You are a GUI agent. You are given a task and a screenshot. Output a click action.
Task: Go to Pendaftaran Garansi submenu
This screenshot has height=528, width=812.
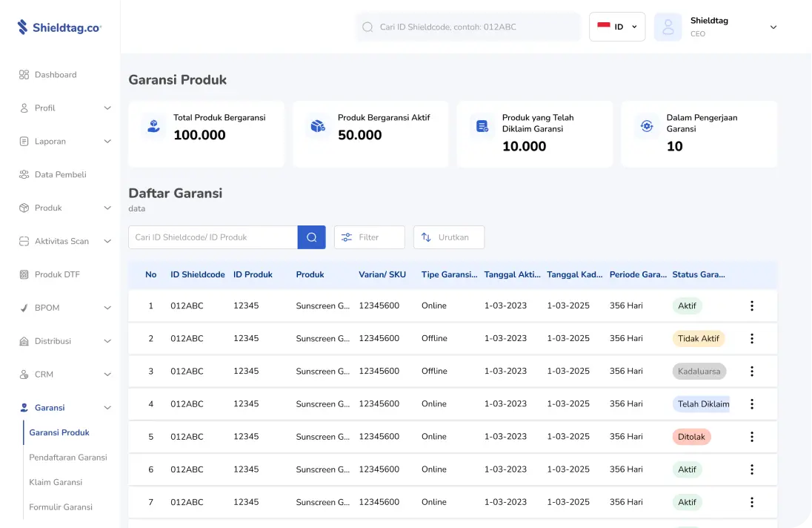pyautogui.click(x=68, y=458)
